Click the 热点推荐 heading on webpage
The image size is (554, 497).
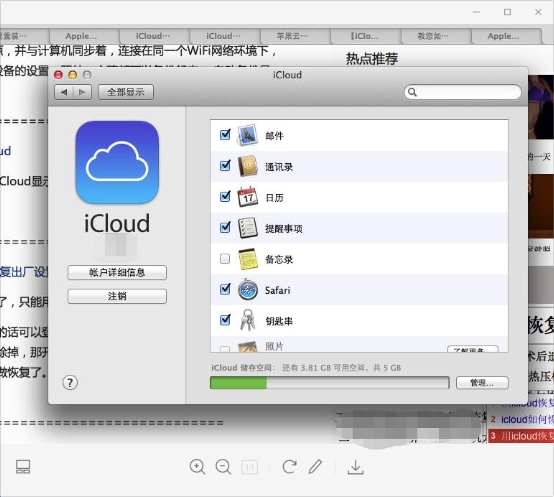click(x=372, y=59)
